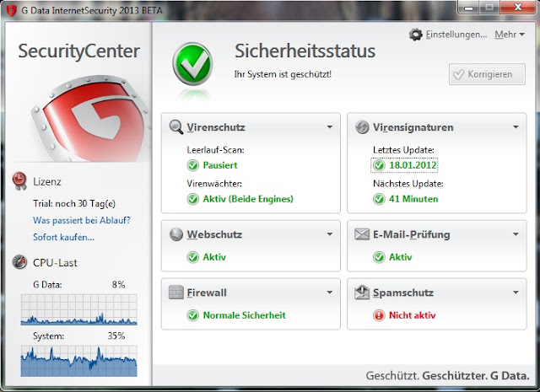This screenshot has width=540, height=392.
Task: Open the Webschutz heading menu
Action: click(x=214, y=234)
